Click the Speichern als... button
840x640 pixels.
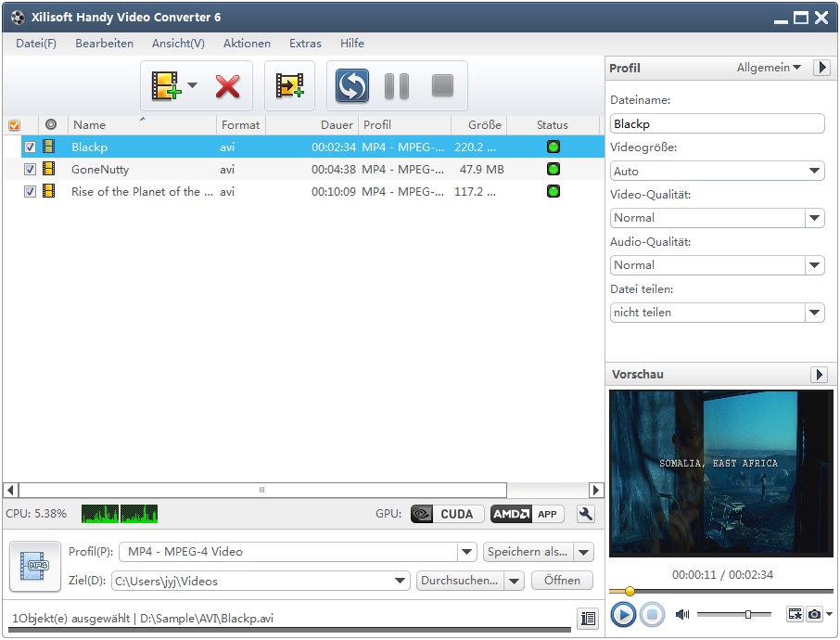coord(528,552)
